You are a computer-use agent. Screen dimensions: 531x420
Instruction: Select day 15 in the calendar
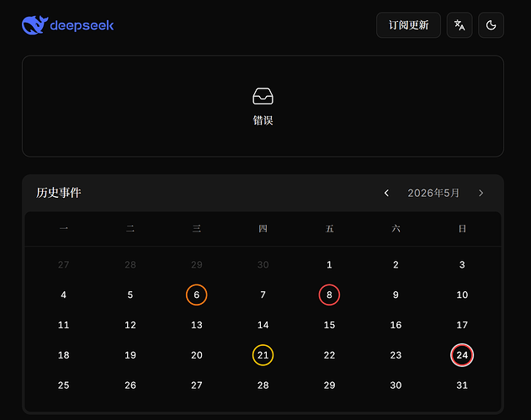(329, 325)
